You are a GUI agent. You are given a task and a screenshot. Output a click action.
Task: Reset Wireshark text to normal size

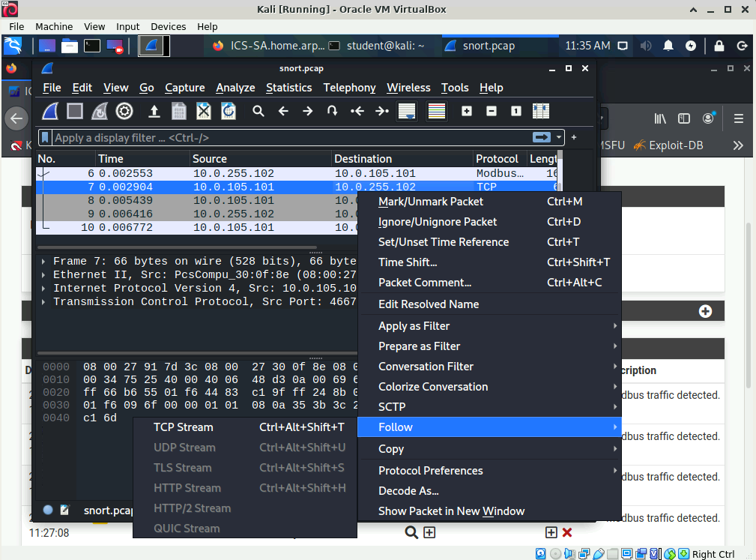[516, 112]
